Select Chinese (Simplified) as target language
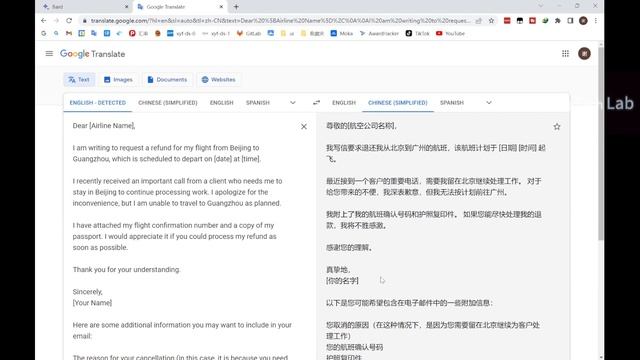The height and width of the screenshot is (360, 640). pos(398,102)
